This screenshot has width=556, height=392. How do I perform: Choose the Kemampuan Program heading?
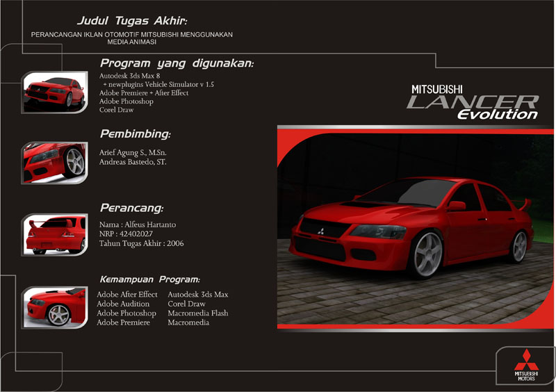(149, 279)
